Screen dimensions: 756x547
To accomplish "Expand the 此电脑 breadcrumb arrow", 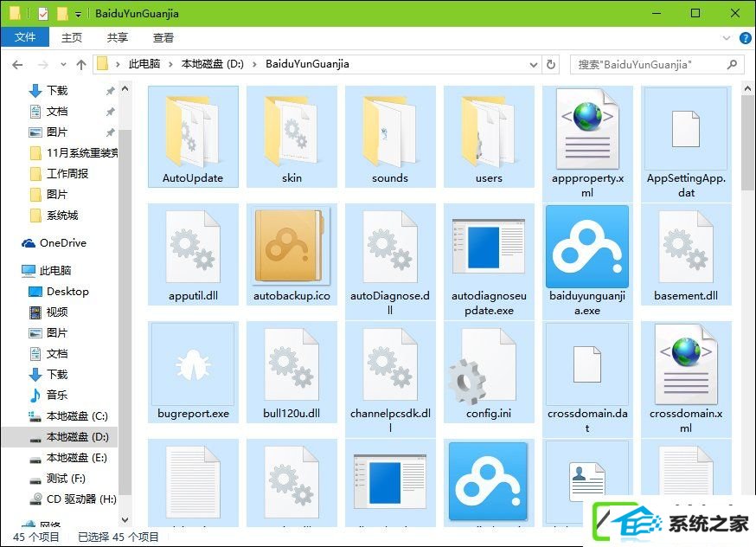I will point(170,64).
